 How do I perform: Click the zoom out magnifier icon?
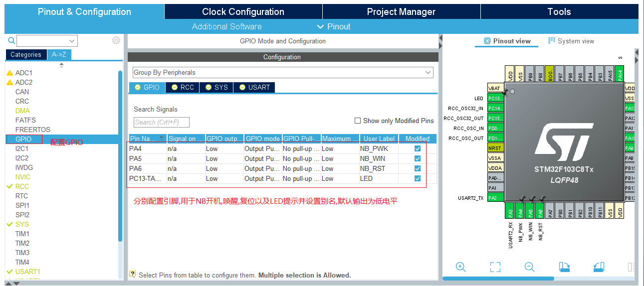tap(529, 267)
